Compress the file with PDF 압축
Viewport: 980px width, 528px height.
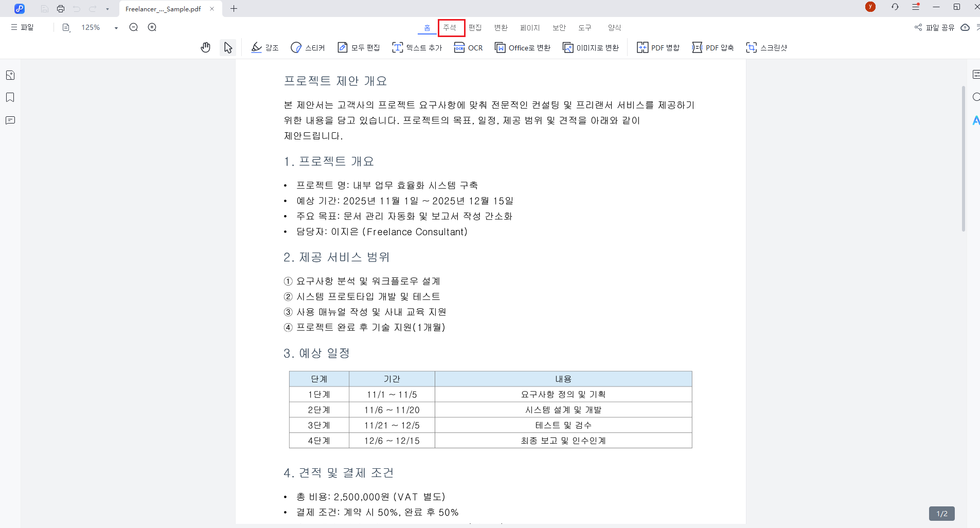click(x=713, y=47)
